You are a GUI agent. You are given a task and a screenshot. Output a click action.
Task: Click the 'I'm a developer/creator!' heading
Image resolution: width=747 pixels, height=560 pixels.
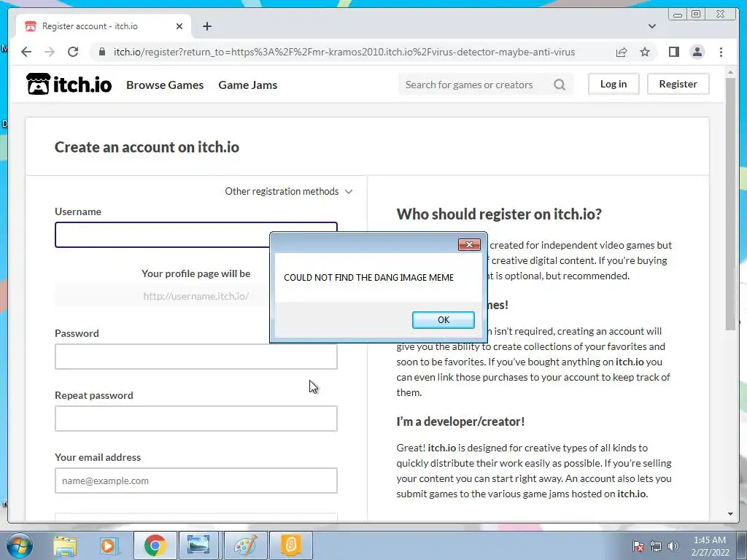(460, 422)
